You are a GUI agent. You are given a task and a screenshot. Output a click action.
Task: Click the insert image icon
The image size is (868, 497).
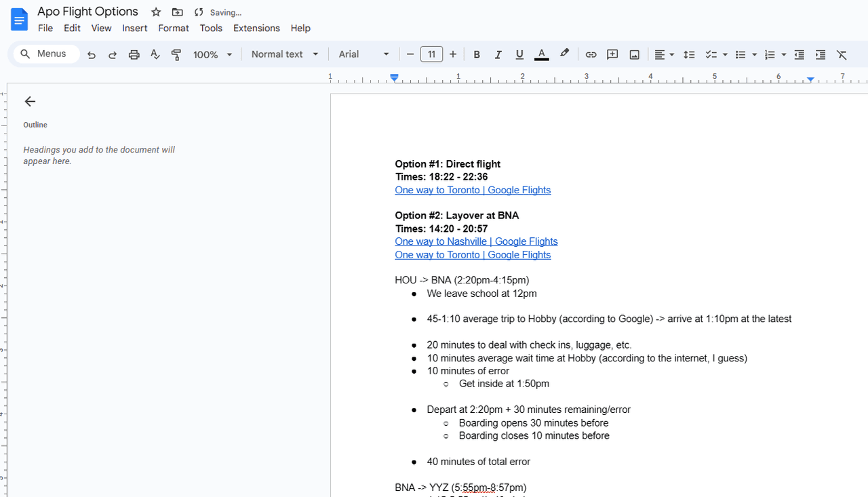(x=634, y=55)
